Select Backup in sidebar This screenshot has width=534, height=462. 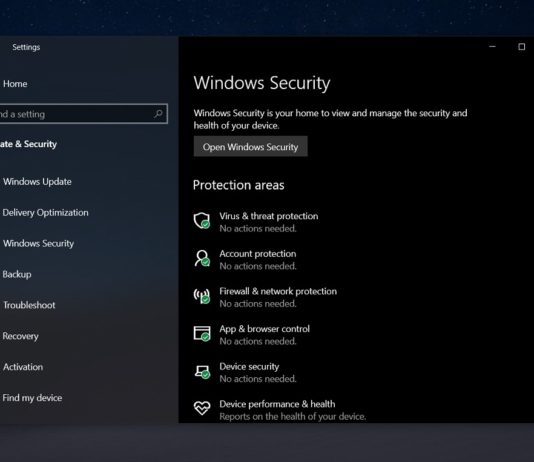pyautogui.click(x=17, y=274)
